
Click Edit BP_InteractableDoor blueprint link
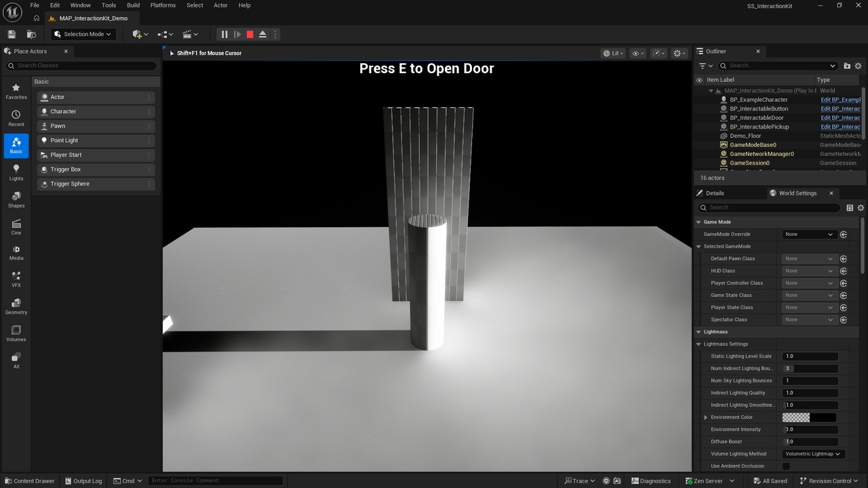click(840, 118)
